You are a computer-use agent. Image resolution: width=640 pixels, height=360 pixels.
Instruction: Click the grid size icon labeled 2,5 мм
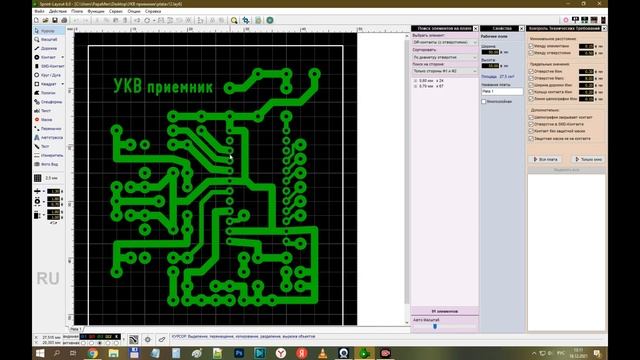tap(38, 178)
